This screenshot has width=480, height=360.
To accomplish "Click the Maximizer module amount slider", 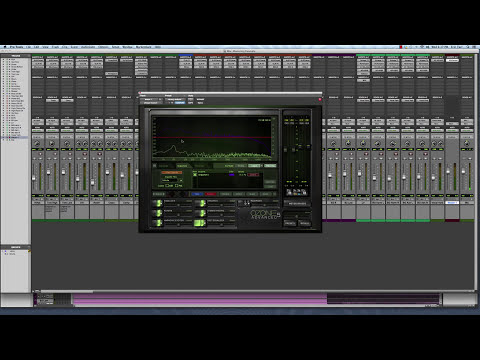I will (x=264, y=205).
